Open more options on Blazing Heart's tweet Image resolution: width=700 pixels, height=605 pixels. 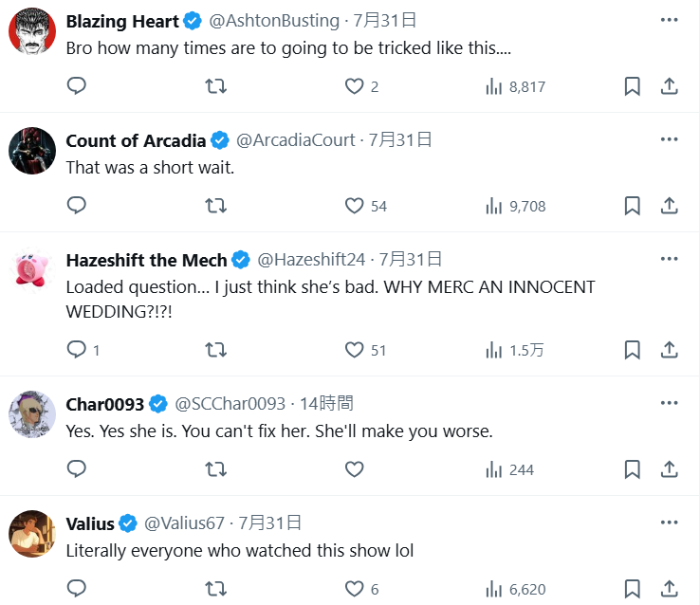click(x=669, y=20)
